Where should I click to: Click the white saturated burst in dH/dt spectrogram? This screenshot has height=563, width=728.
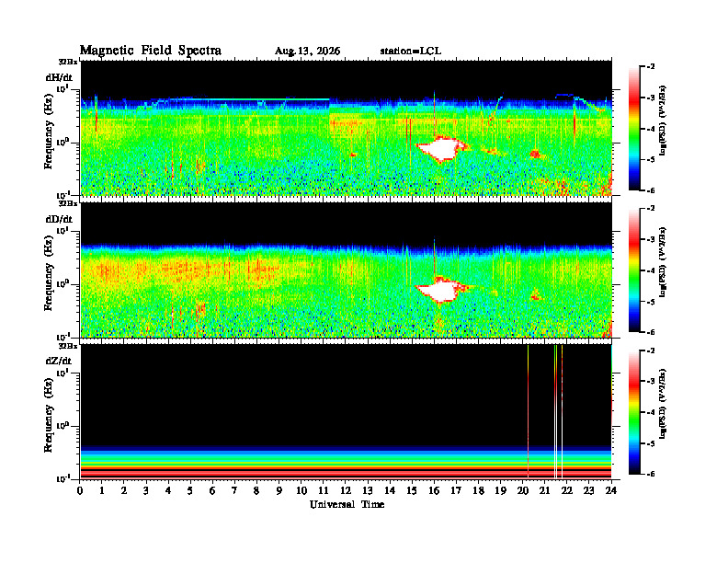(441, 149)
